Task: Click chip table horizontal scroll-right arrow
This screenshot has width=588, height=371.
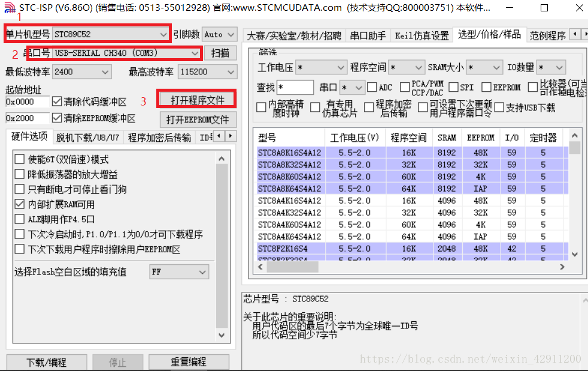Action: [x=562, y=267]
